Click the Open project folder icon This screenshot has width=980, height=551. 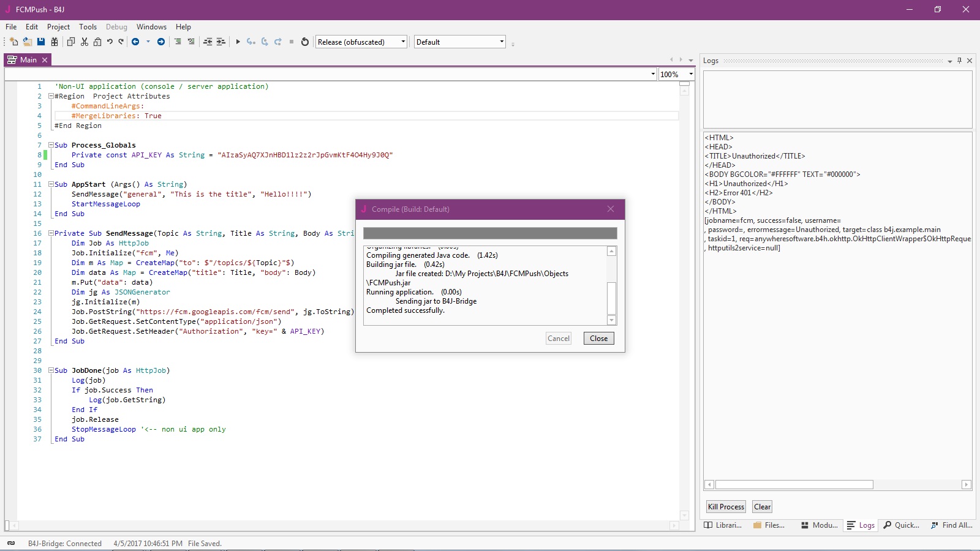[x=28, y=42]
